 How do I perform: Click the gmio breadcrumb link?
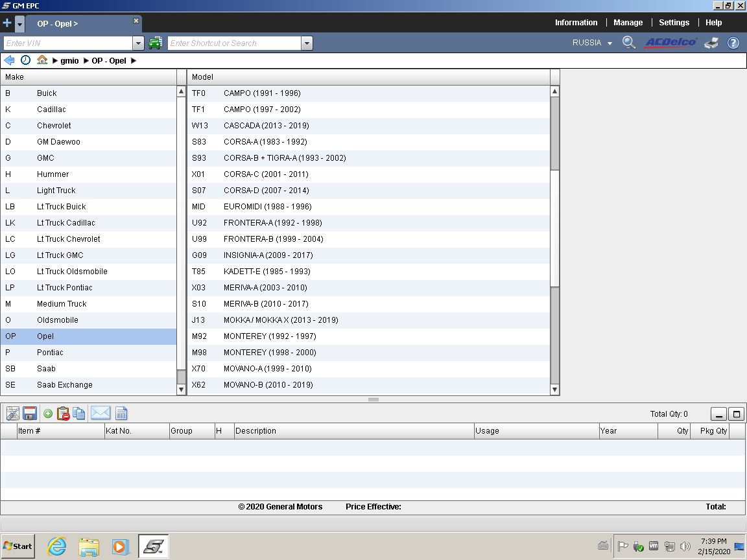69,61
